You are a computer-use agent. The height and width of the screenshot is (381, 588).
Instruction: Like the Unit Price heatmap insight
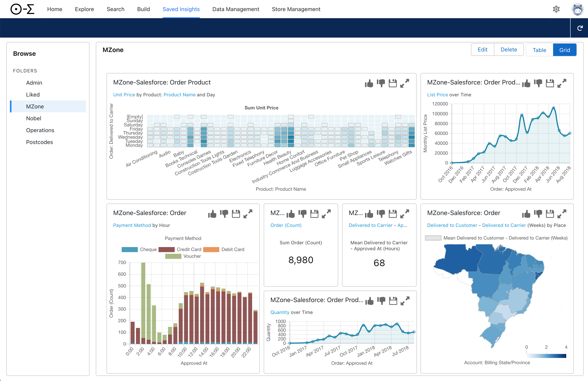(369, 83)
